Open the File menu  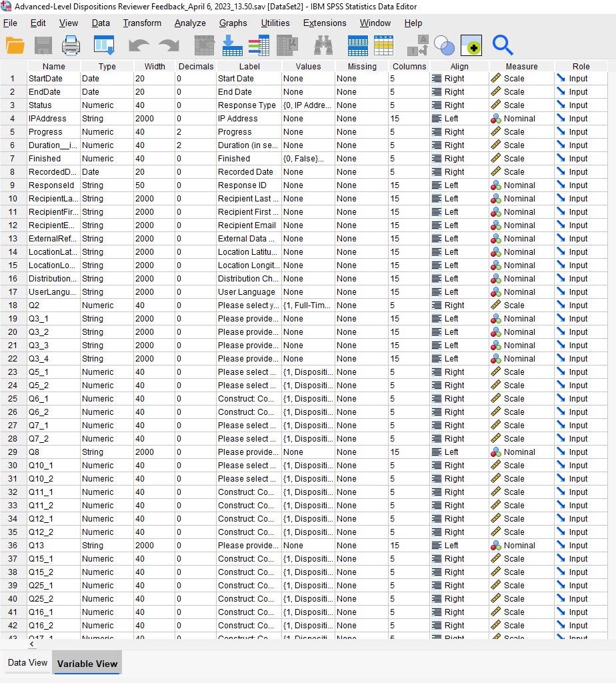pos(11,23)
